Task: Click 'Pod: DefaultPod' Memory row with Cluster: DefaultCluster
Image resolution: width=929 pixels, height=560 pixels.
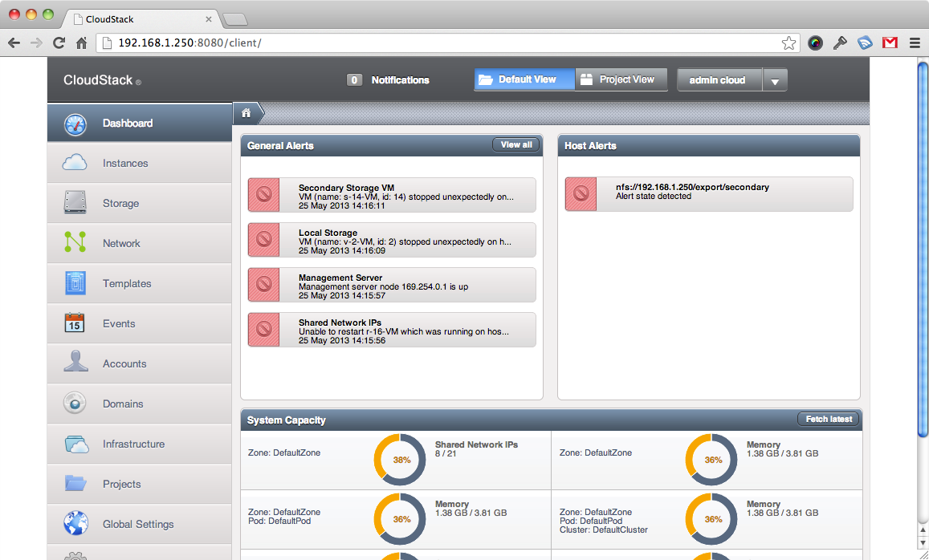Action: coord(707,519)
